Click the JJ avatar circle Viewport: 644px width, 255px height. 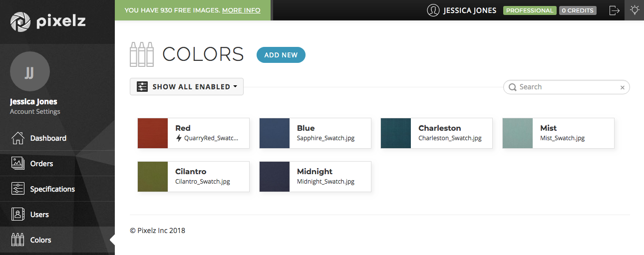[x=30, y=71]
